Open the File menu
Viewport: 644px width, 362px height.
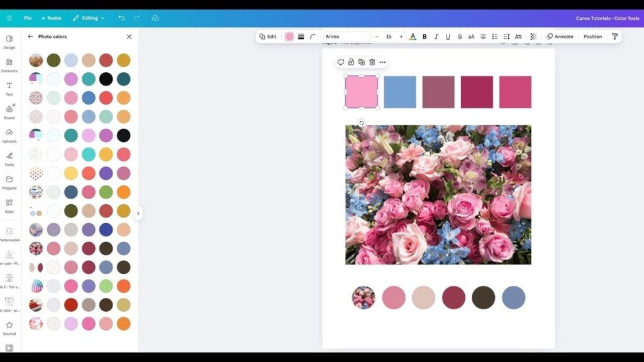[x=28, y=18]
